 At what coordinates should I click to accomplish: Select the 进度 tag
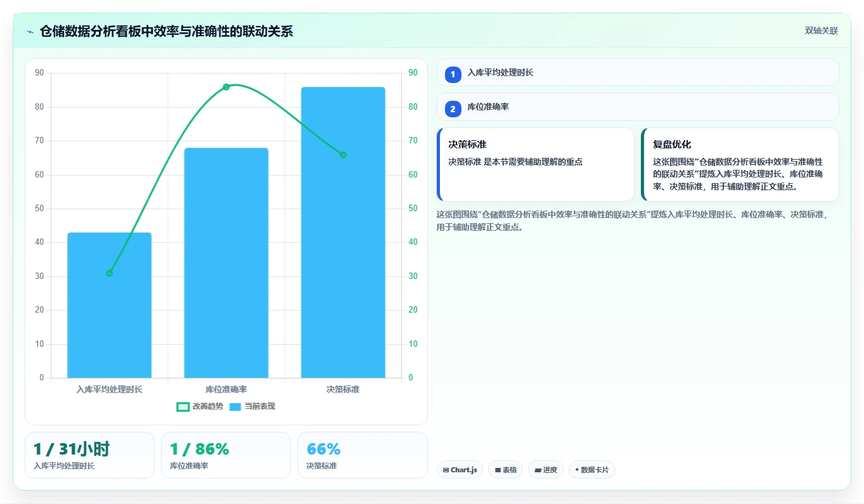(546, 470)
